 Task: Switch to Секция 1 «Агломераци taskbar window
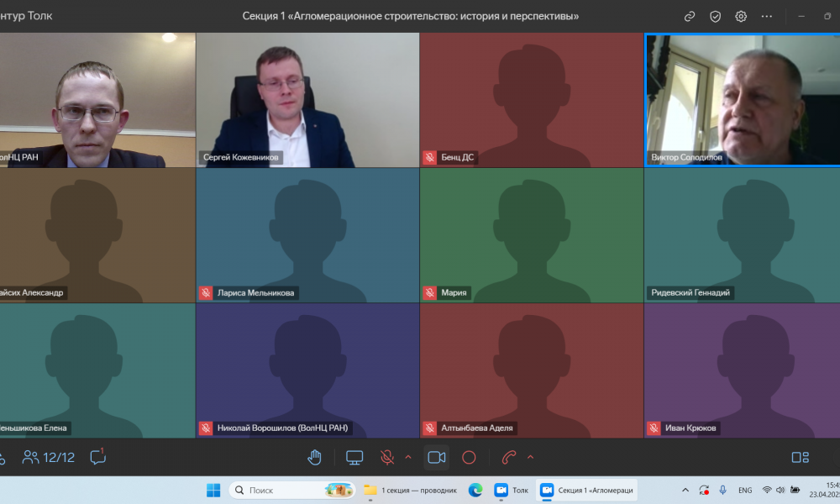(586, 490)
